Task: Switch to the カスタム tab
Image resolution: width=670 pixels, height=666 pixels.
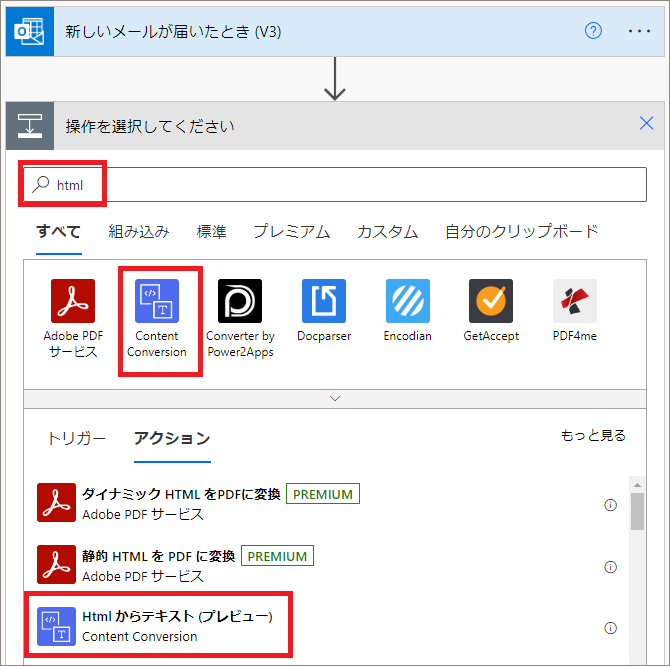Action: (387, 232)
